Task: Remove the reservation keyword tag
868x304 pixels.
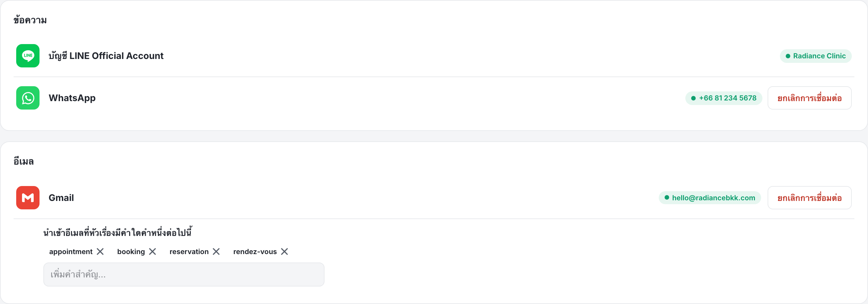Action: [x=216, y=251]
